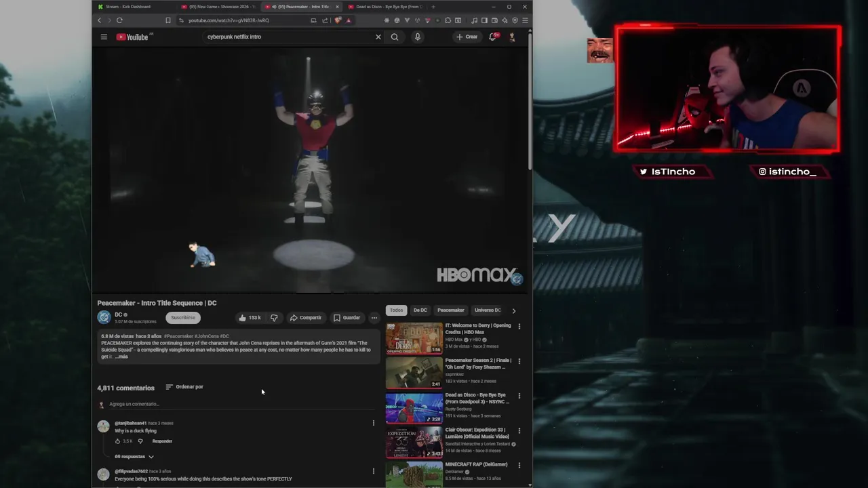Close the Peacemaker tab
The width and height of the screenshot is (868, 488).
click(337, 7)
